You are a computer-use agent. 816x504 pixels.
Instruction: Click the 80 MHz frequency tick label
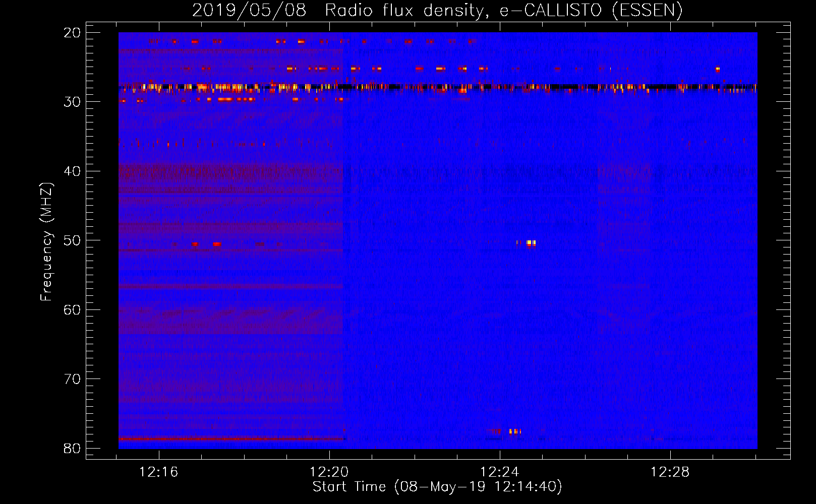(x=72, y=449)
